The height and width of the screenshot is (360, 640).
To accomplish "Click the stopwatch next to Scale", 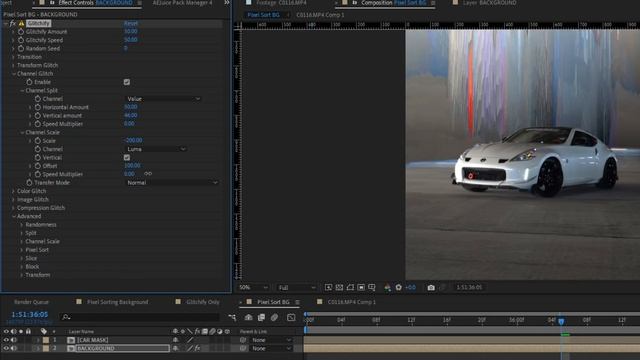I will (38, 140).
